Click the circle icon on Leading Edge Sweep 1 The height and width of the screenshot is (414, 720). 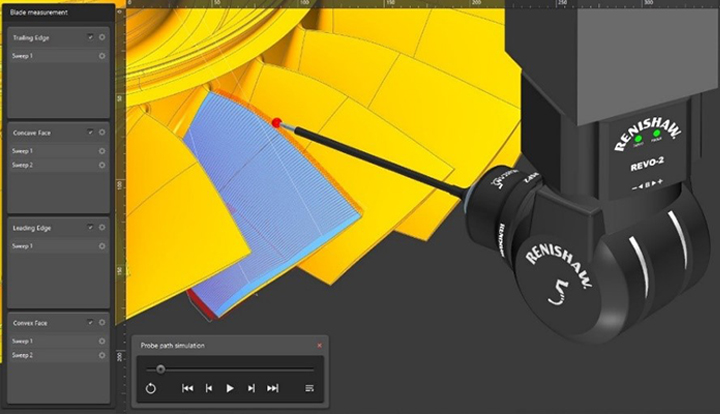tap(102, 246)
